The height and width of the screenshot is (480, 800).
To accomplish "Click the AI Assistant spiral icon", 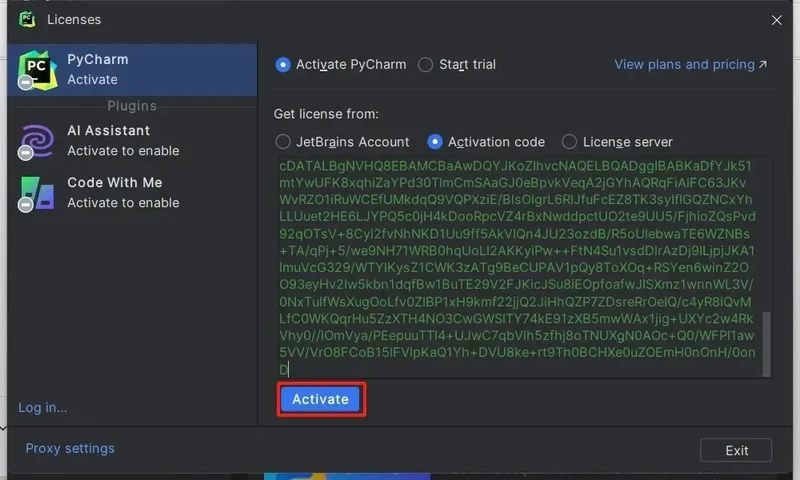I will (x=37, y=141).
